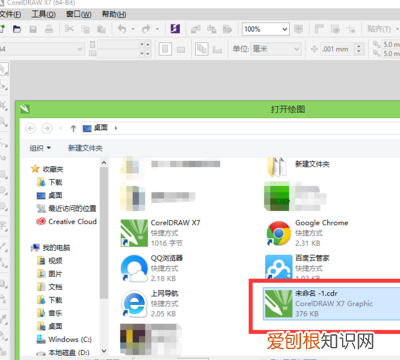Click the Show grid icon
This screenshot has height=360, width=400.
[x=335, y=29]
